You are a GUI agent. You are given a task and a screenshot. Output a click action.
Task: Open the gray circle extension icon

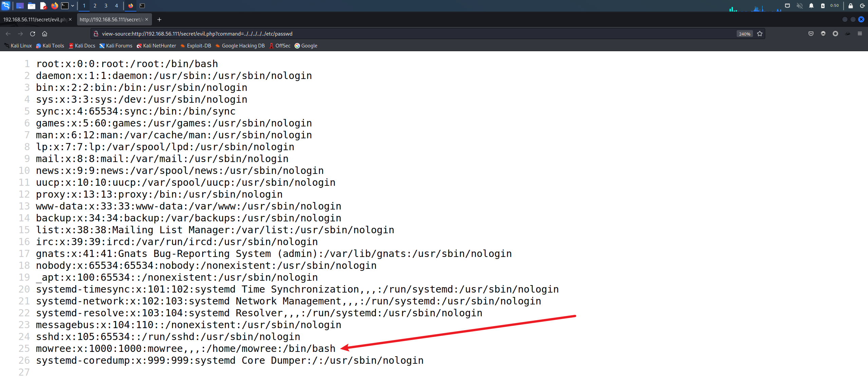(835, 34)
